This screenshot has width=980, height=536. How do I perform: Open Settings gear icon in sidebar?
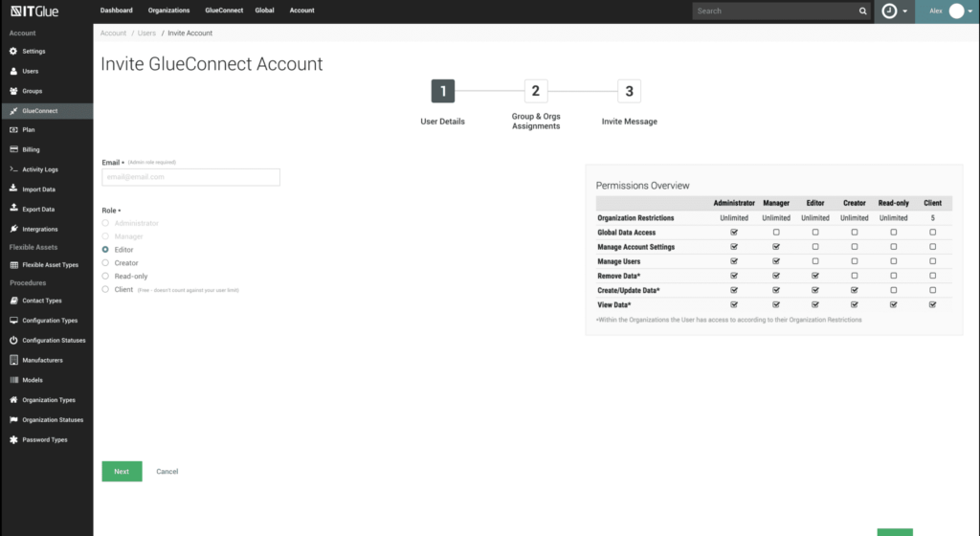[x=13, y=52]
